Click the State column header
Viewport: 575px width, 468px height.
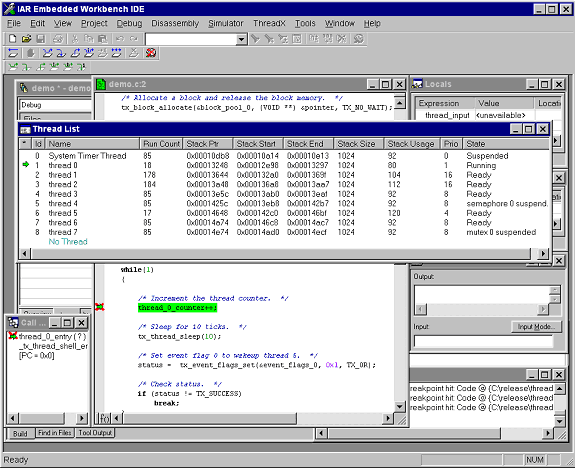click(x=506, y=144)
